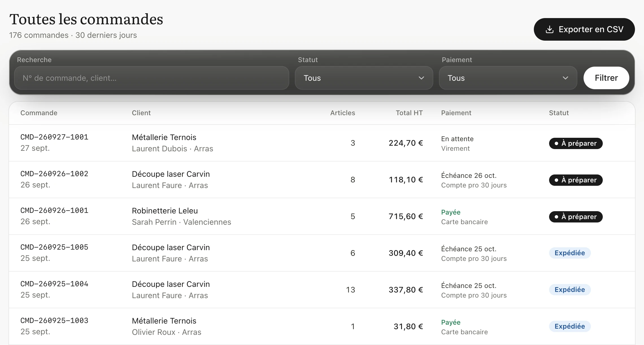Click the En attente payment status
Image resolution: width=644 pixels, height=345 pixels.
[x=457, y=139]
